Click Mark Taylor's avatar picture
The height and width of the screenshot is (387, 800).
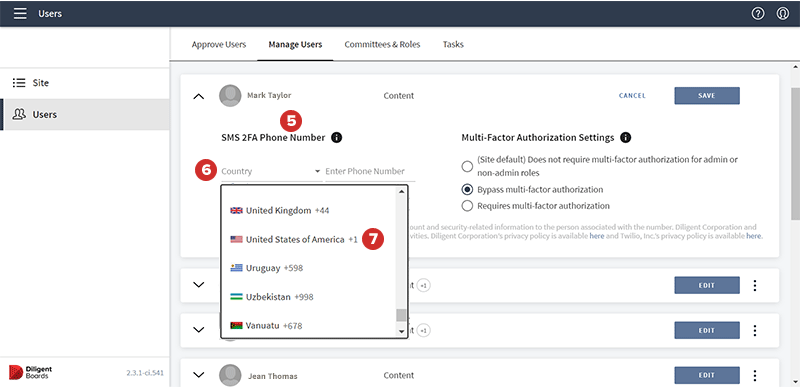[230, 96]
